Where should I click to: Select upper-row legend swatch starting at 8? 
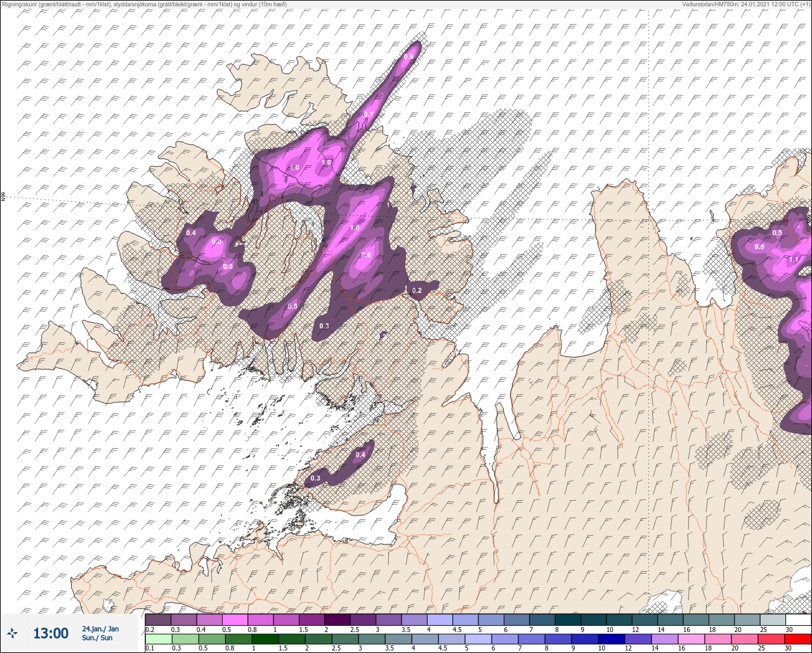[x=568, y=619]
